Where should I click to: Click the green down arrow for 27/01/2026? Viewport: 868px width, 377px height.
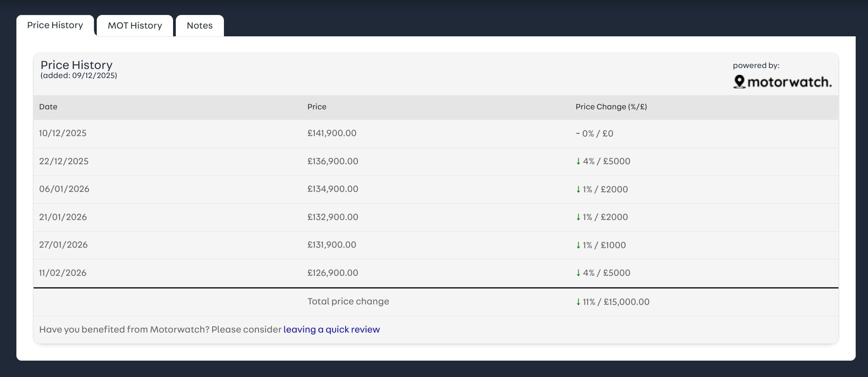click(x=578, y=245)
